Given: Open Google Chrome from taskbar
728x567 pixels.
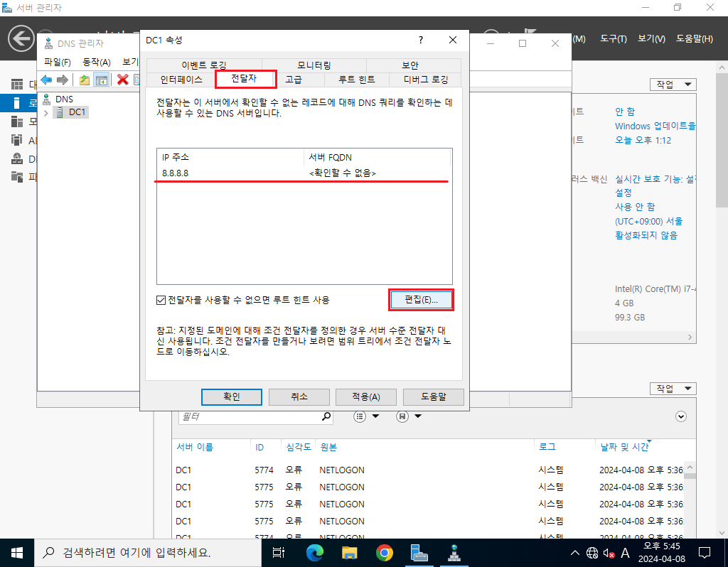Looking at the screenshot, I should click(x=385, y=553).
